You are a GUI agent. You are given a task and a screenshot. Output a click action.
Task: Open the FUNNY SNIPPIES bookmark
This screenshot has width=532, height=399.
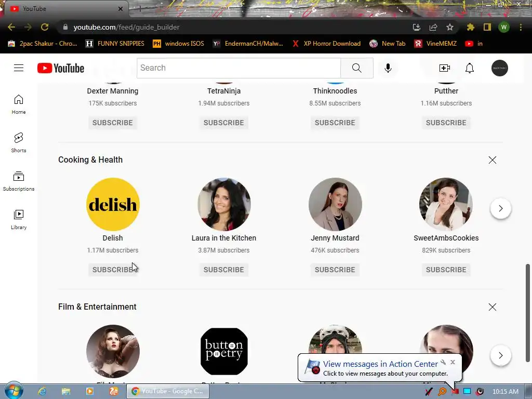coord(115,44)
